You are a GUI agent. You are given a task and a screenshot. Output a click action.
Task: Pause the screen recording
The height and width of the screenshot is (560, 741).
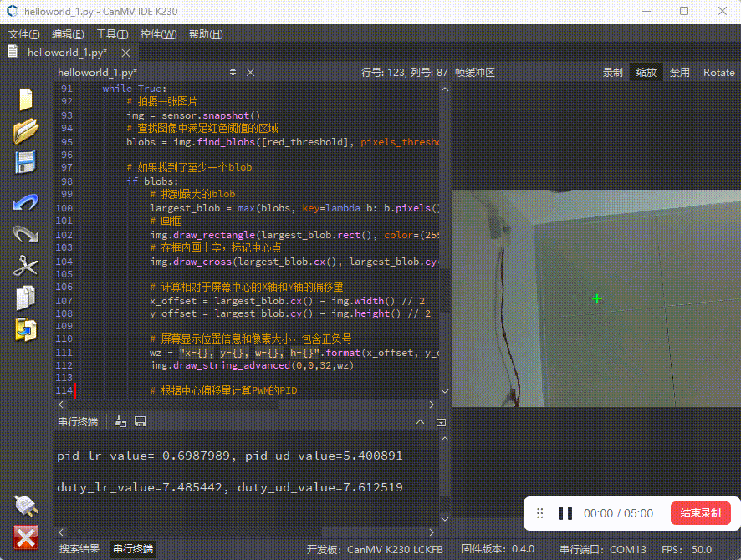pos(565,513)
